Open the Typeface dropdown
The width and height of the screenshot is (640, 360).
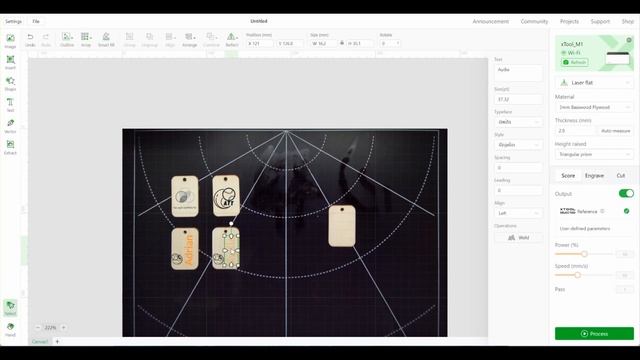518,122
